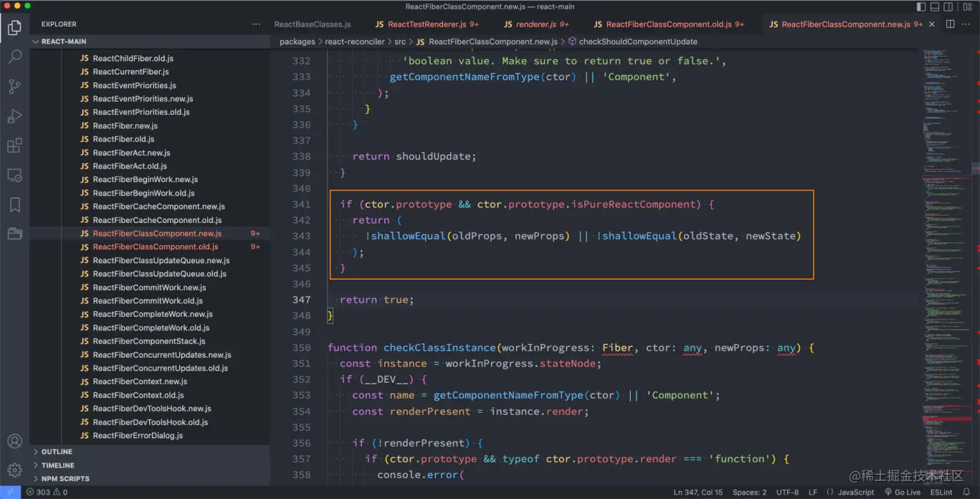Open editor more actions ellipsis menu
The image size is (980, 499).
[x=966, y=24]
